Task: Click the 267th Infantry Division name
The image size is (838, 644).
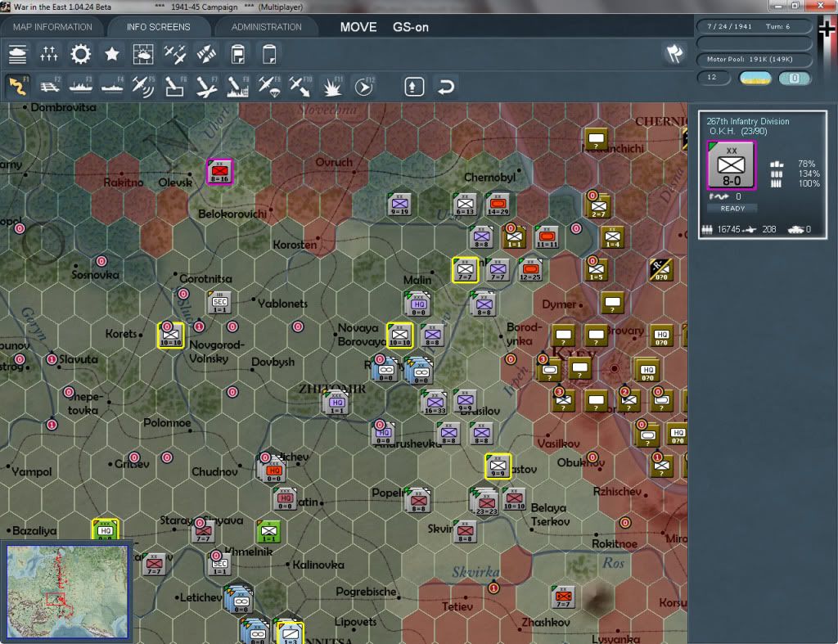Action: (x=748, y=121)
